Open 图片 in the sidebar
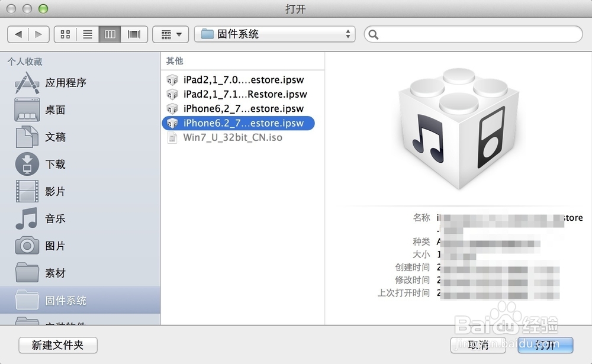 (80, 246)
